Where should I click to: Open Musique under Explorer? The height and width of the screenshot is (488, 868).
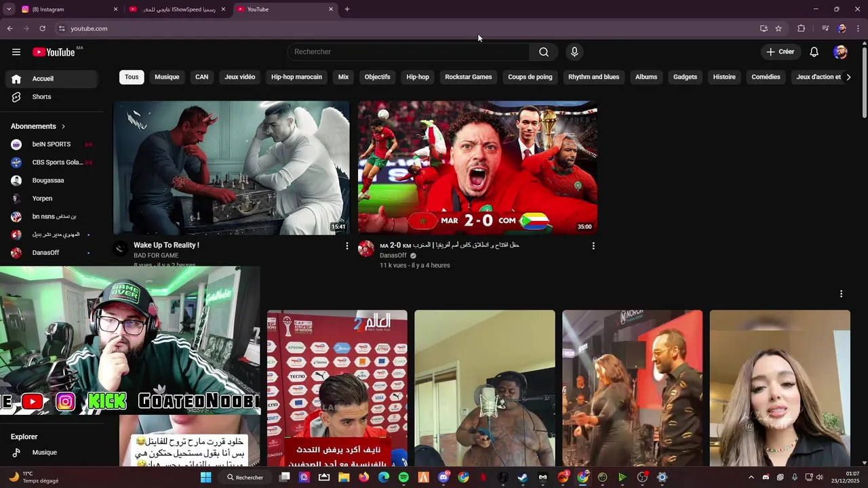point(52,453)
